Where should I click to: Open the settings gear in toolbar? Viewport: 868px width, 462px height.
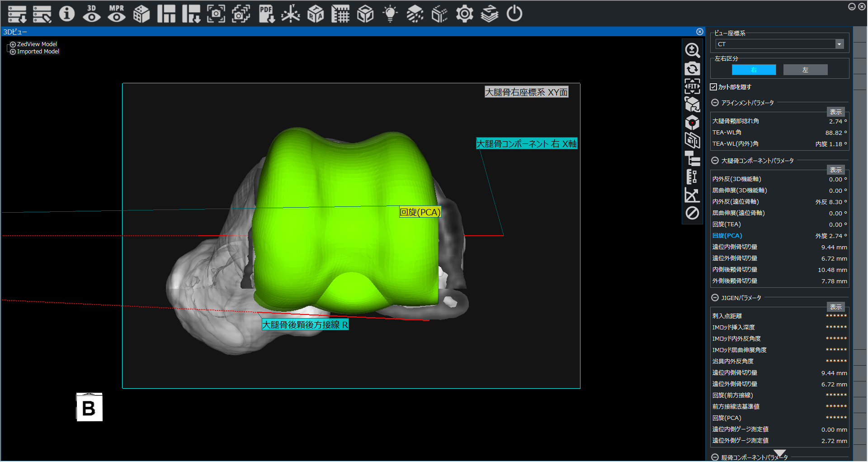pos(464,14)
